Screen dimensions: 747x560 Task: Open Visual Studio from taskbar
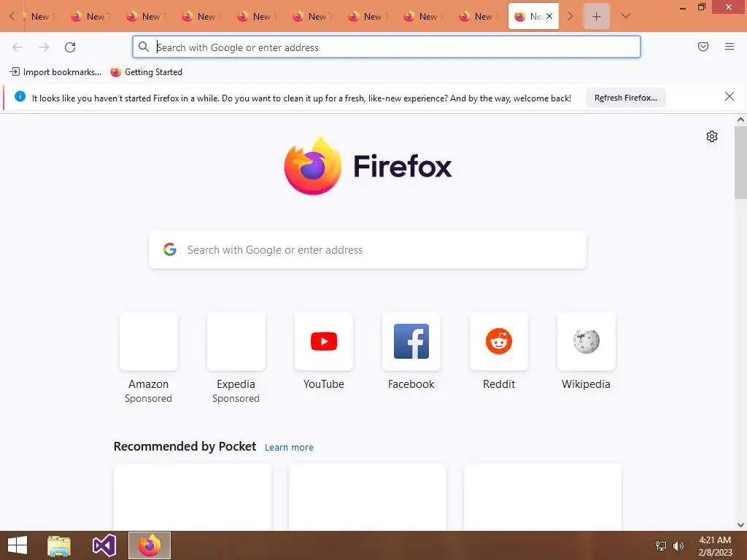(x=104, y=545)
